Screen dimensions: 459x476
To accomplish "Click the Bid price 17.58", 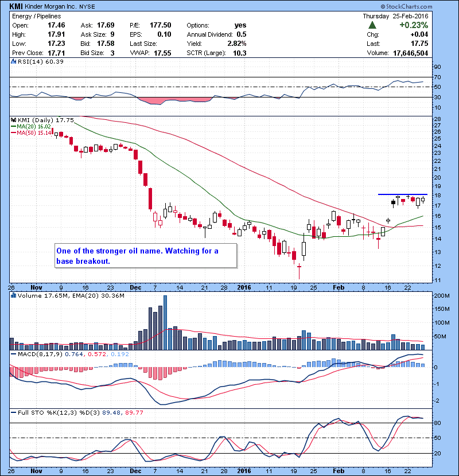I will coord(106,44).
